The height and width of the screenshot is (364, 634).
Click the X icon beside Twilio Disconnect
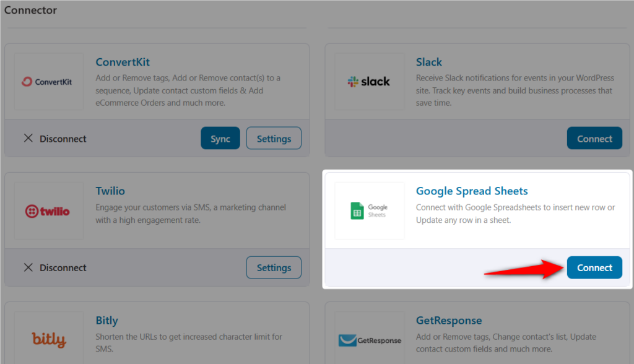coord(28,267)
